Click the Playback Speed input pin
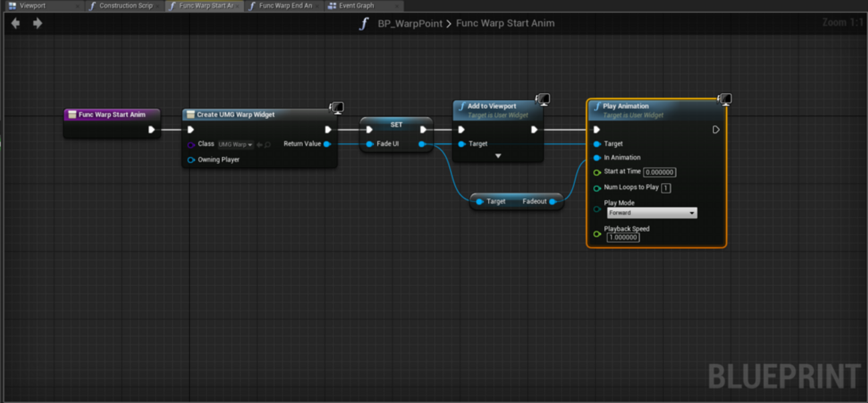868x403 pixels. (597, 234)
